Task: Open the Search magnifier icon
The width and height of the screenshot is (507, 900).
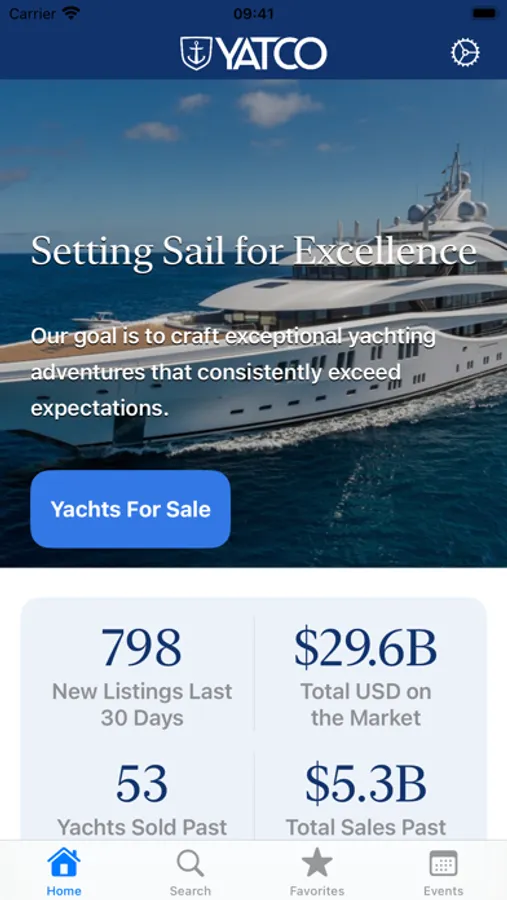Action: tap(190, 863)
